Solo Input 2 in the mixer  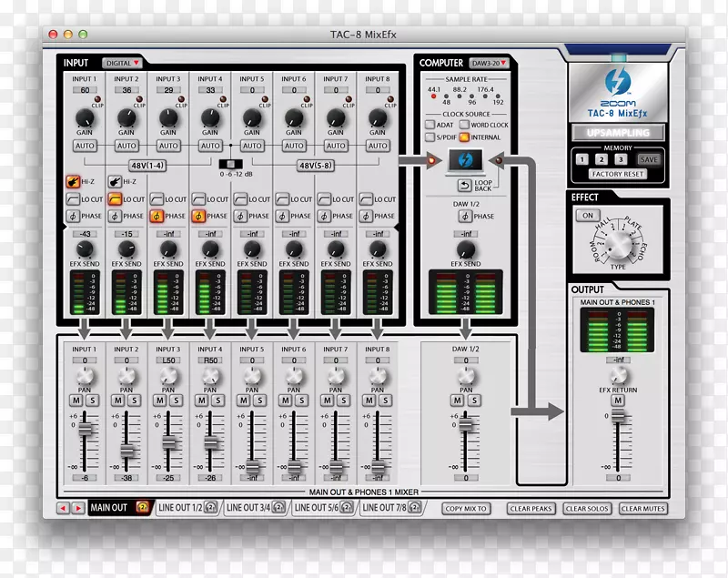pos(134,401)
